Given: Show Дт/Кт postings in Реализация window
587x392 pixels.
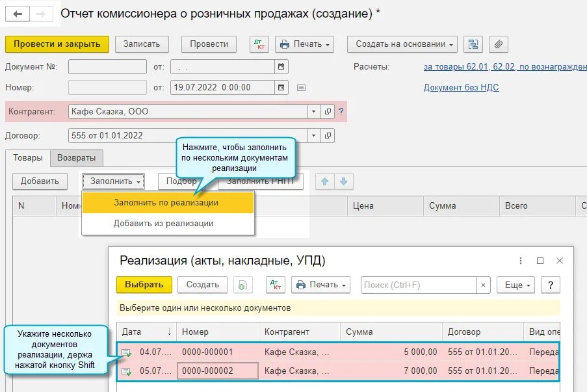Looking at the screenshot, I should [276, 285].
